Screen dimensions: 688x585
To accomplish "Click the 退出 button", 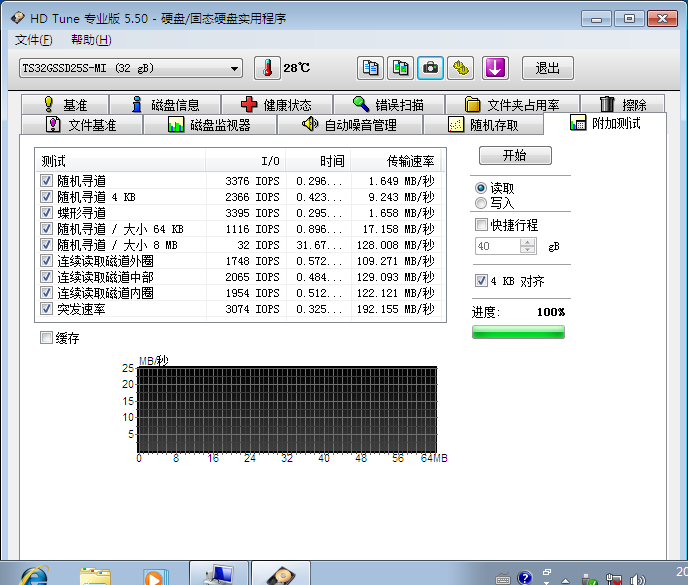I will click(547, 68).
